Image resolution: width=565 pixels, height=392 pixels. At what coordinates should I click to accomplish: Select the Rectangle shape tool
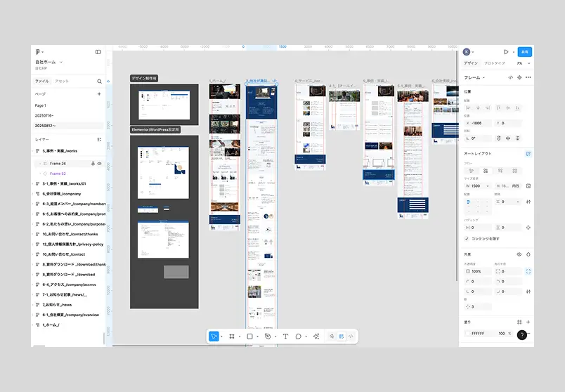pos(249,337)
